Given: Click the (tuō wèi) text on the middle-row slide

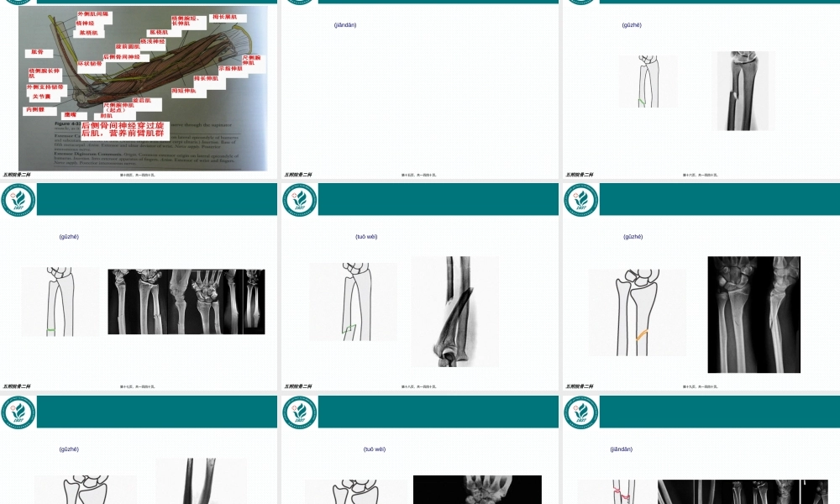Looking at the screenshot, I should (367, 237).
